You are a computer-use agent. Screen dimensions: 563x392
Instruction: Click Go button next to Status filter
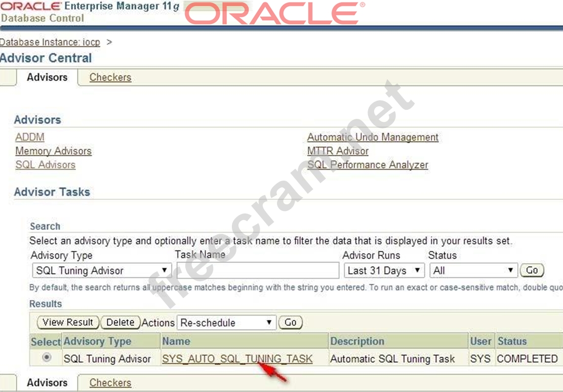pyautogui.click(x=532, y=271)
